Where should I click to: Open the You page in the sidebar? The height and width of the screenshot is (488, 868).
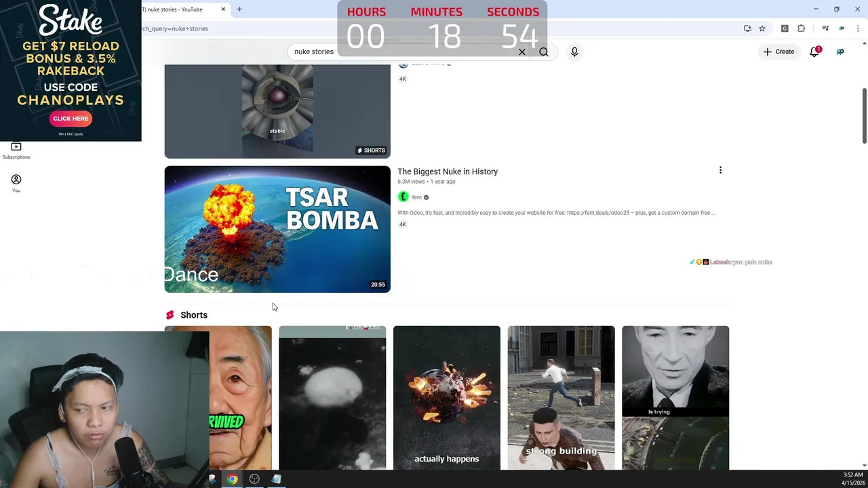[x=16, y=183]
